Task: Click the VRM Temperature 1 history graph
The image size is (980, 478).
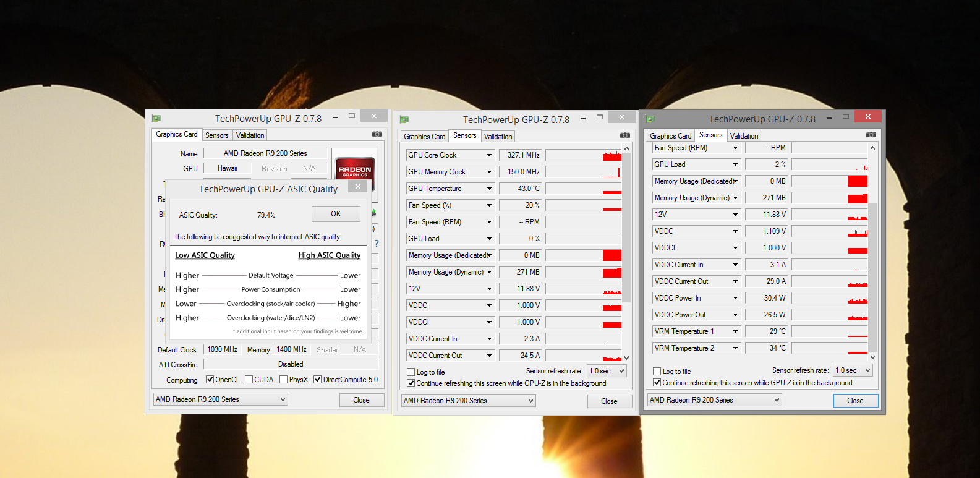Action: coord(829,331)
